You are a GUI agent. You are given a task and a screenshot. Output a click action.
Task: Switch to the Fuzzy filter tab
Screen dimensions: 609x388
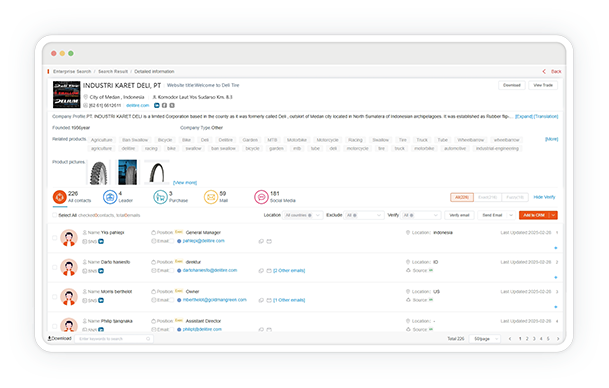click(515, 197)
